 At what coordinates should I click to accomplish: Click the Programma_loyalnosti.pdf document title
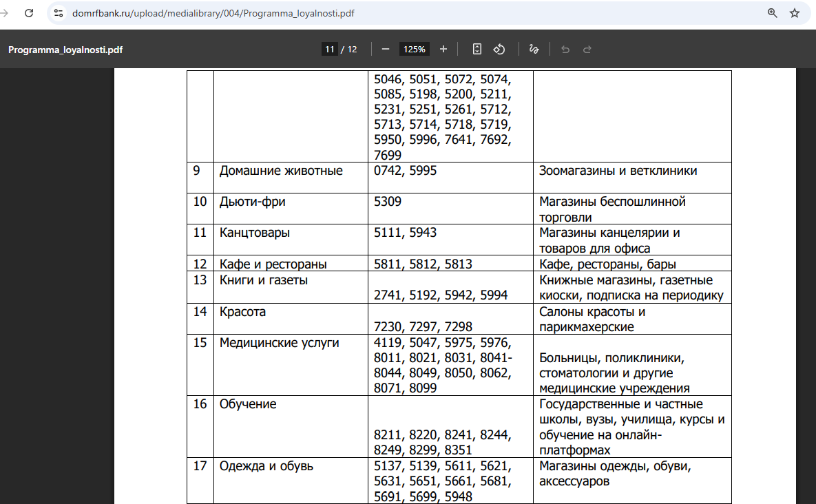65,50
